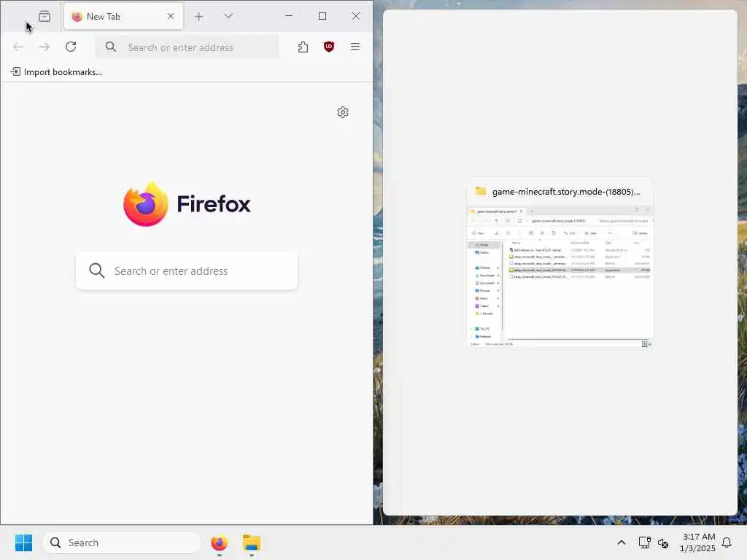Expand the list all tabs chevron

[228, 16]
